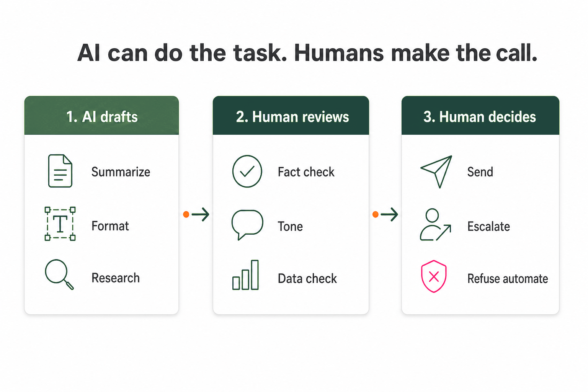The image size is (588, 392).
Task: Select the 'Tone' text label
Action: click(x=290, y=226)
